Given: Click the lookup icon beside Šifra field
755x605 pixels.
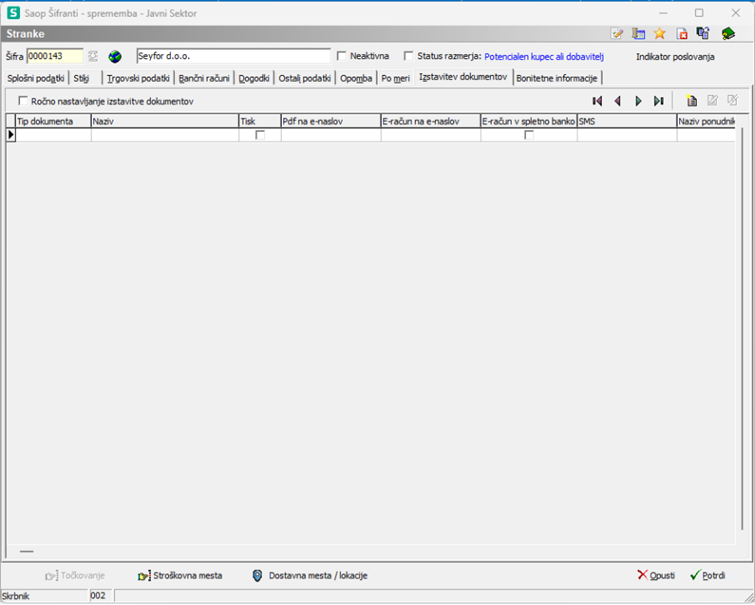Looking at the screenshot, I should point(93,56).
